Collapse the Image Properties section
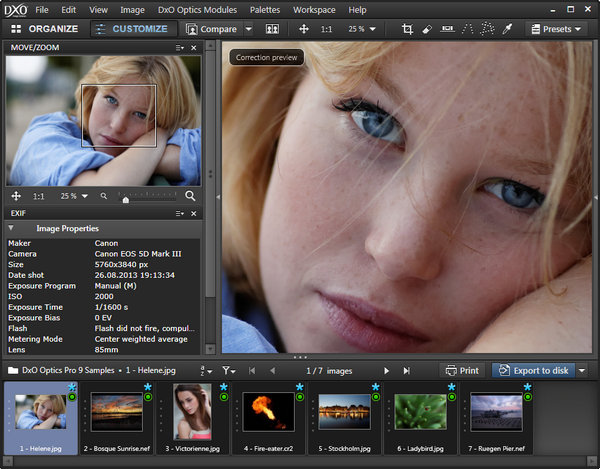 click(12, 228)
